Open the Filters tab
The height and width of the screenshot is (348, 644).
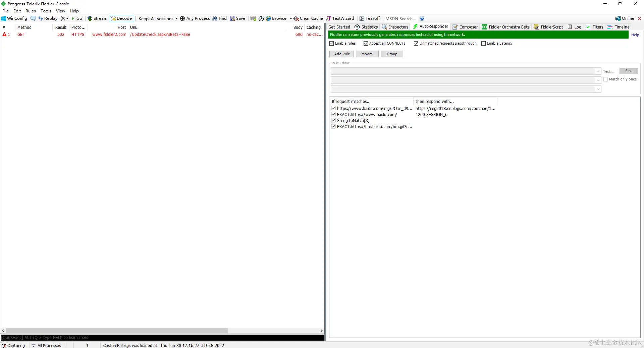(x=595, y=27)
